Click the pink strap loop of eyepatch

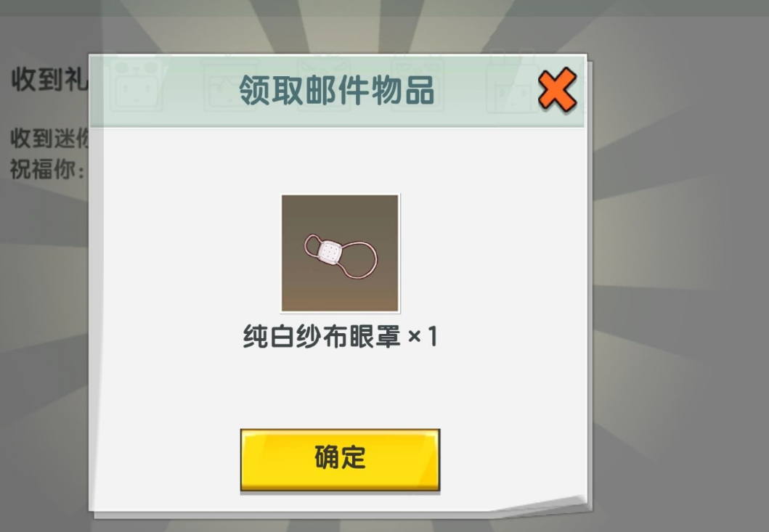pyautogui.click(x=361, y=260)
